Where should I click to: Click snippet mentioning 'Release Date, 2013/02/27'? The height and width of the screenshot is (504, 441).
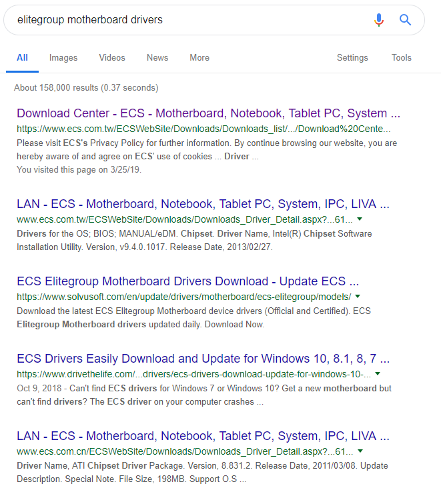(194, 241)
